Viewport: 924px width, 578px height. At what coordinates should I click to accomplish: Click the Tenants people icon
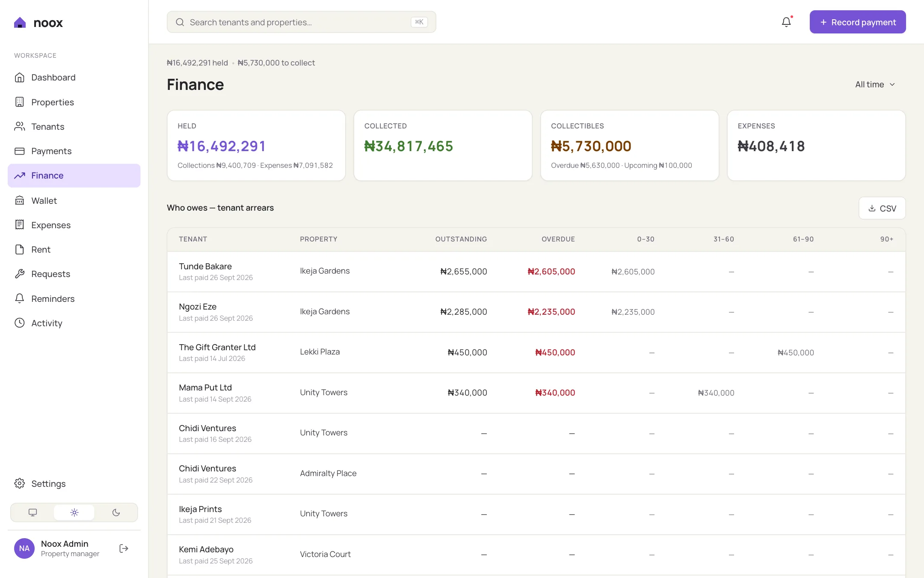click(20, 126)
